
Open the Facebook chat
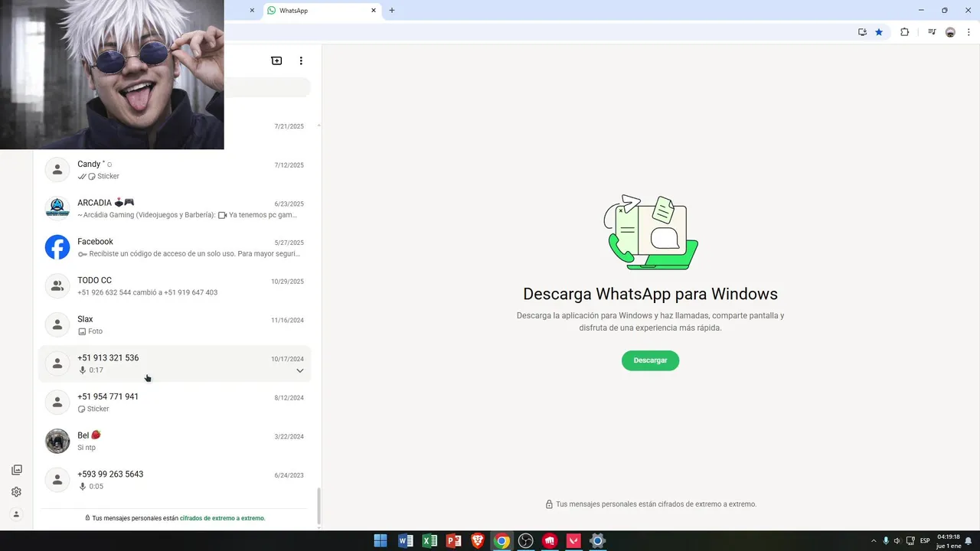(175, 247)
